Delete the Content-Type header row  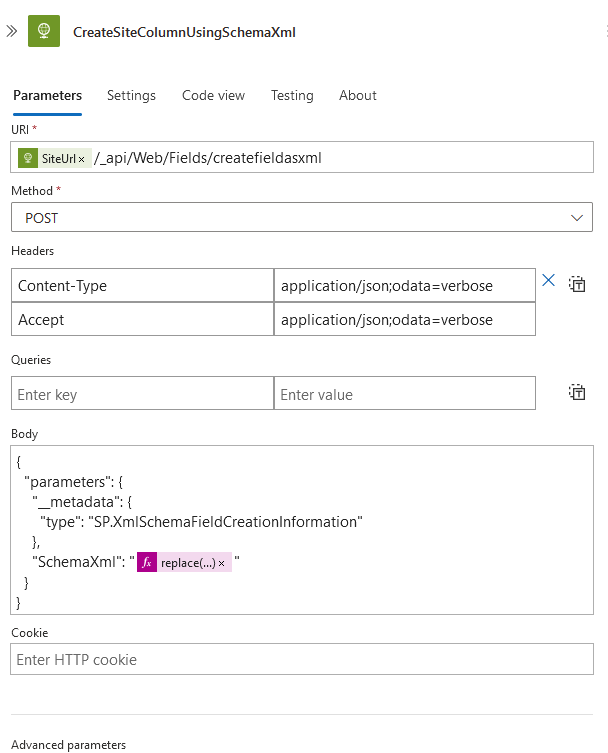(x=548, y=280)
